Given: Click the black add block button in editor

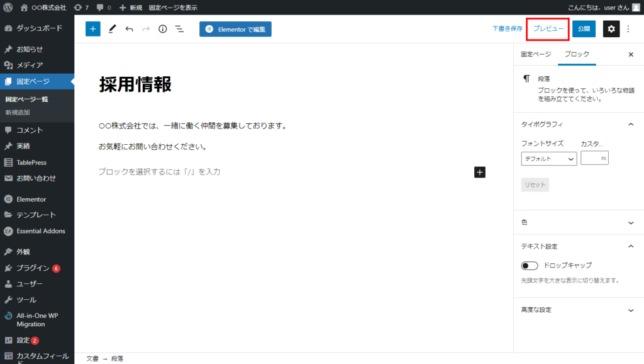Looking at the screenshot, I should tap(479, 172).
